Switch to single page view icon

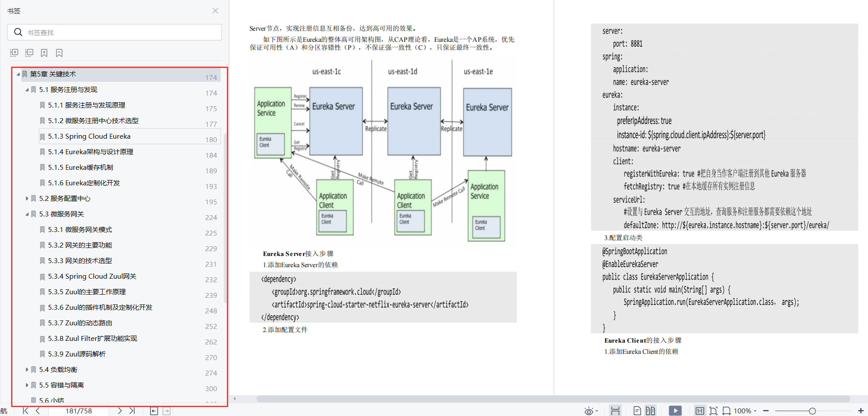pos(637,411)
